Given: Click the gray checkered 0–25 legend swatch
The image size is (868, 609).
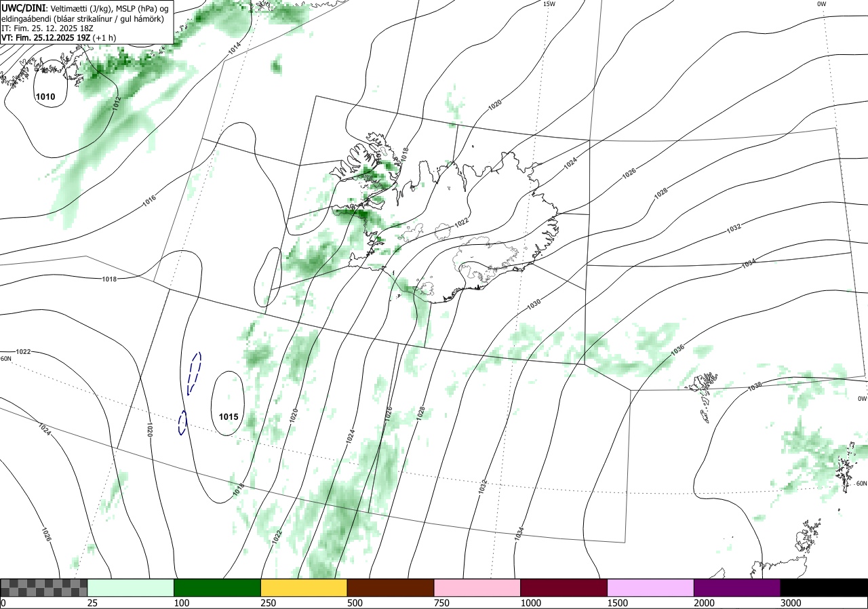Looking at the screenshot, I should (x=43, y=587).
